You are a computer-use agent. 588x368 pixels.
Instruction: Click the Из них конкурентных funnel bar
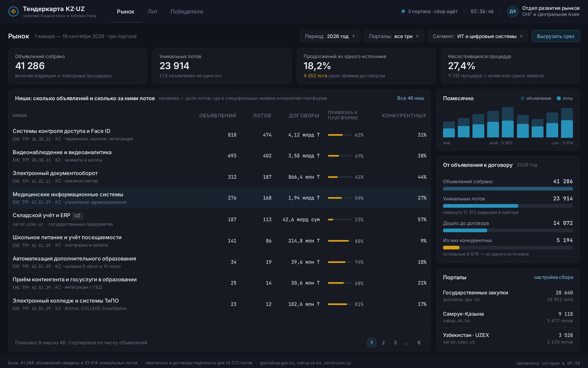[x=508, y=248]
